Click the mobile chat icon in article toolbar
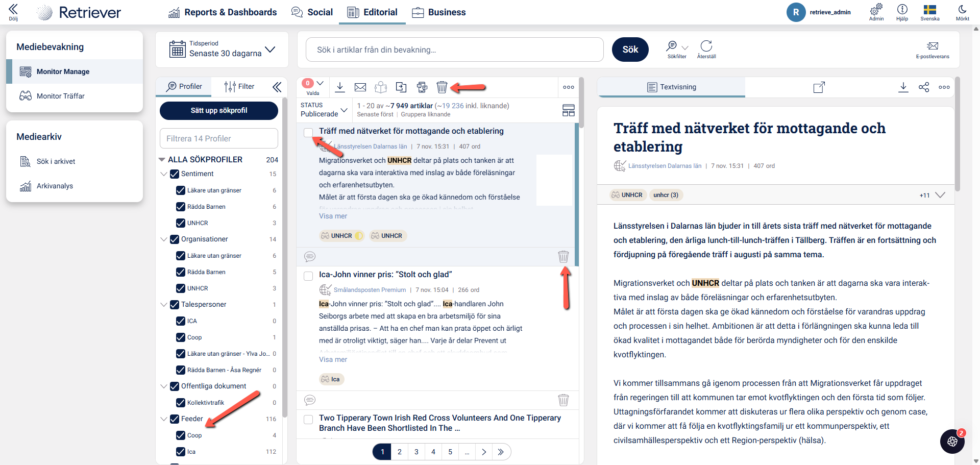The height and width of the screenshot is (465, 980). tap(422, 87)
